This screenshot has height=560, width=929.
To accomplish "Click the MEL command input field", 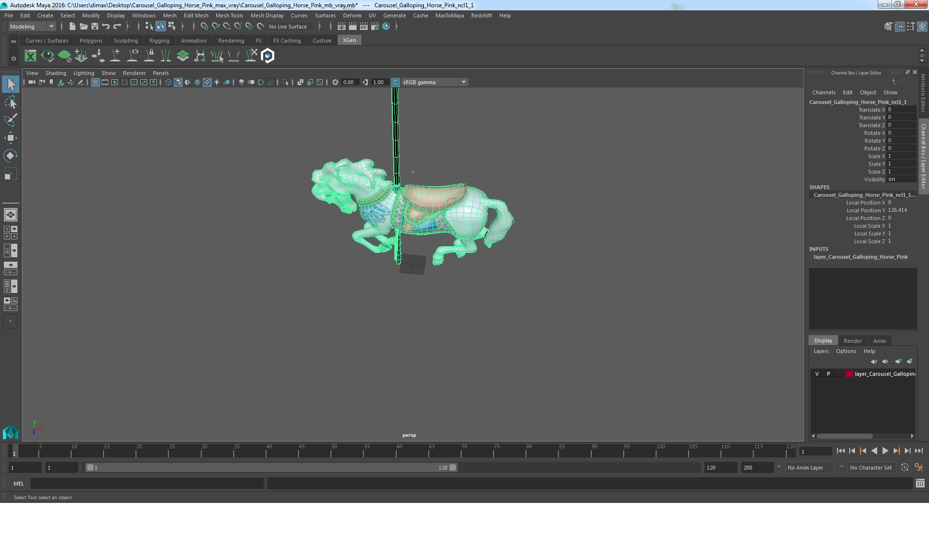I will tap(147, 483).
